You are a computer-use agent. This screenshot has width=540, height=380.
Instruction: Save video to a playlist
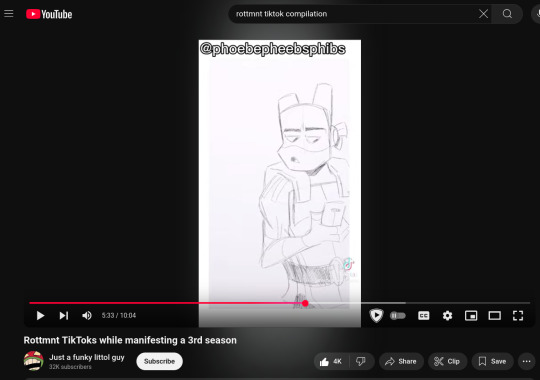click(492, 361)
